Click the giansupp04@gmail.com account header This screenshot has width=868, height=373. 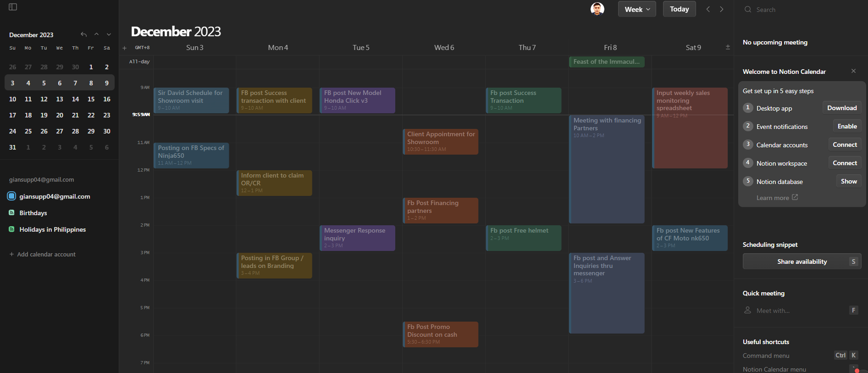pyautogui.click(x=41, y=179)
